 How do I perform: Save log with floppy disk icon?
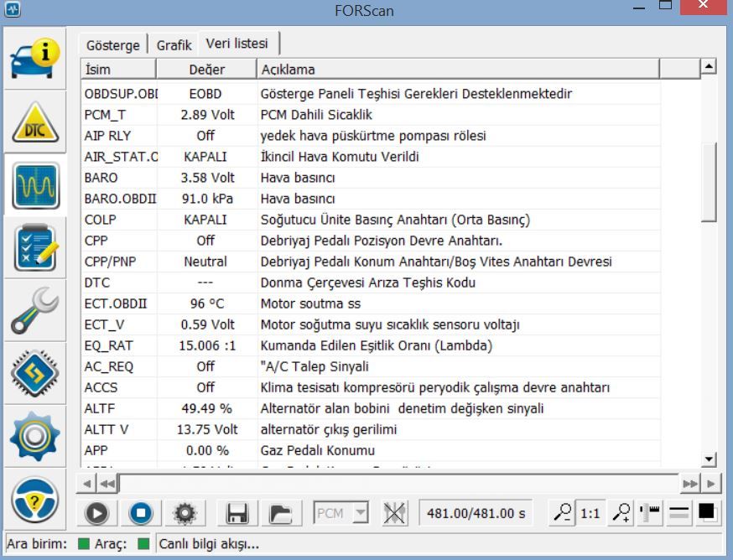[237, 513]
